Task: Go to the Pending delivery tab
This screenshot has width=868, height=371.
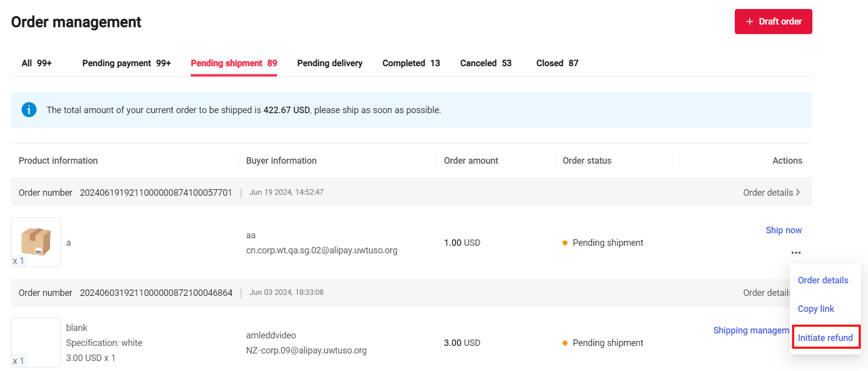Action: (x=330, y=63)
